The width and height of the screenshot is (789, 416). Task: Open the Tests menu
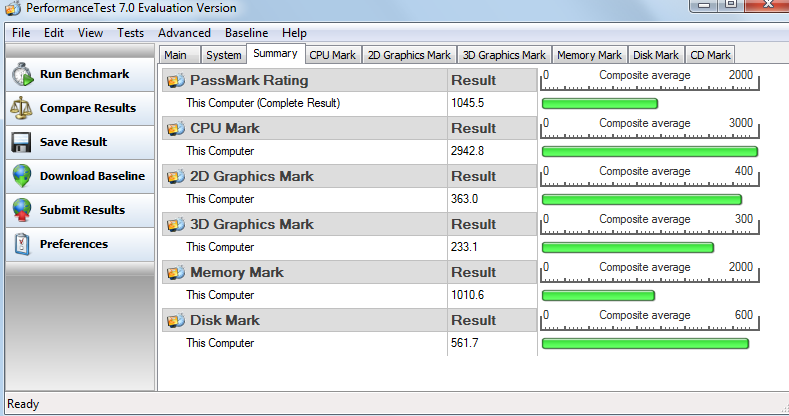(130, 33)
